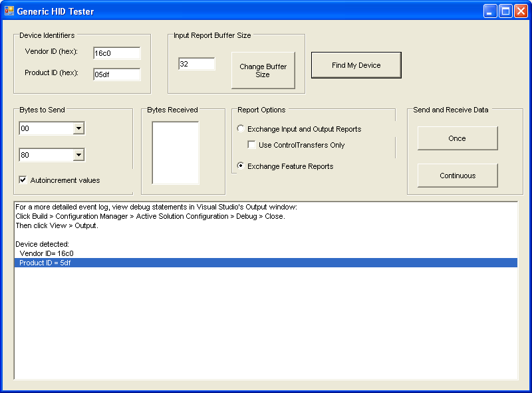The image size is (532, 393).
Task: Select the highlighted 'Product ID = 5df' log line
Action: [265, 263]
